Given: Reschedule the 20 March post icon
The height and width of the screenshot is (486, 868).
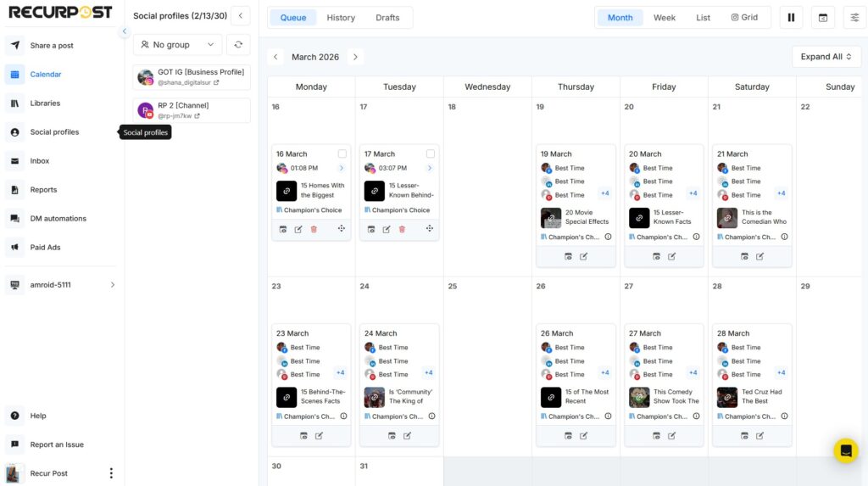Looking at the screenshot, I should (657, 257).
